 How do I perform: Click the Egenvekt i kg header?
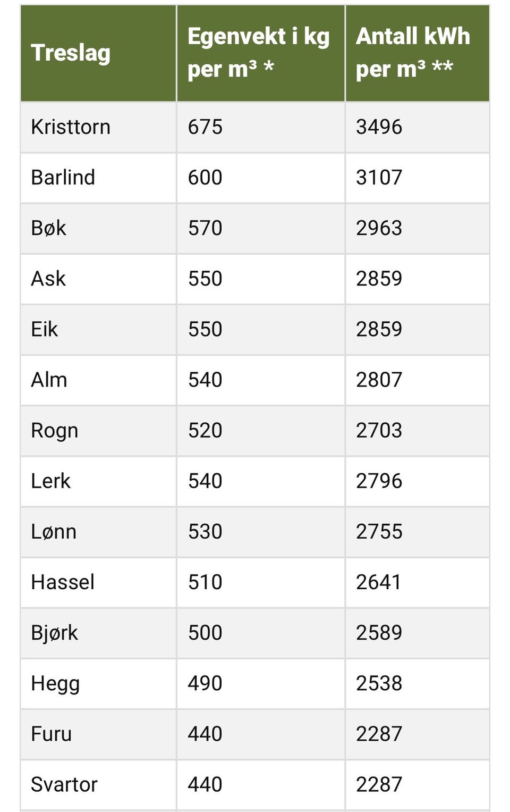pyautogui.click(x=259, y=53)
